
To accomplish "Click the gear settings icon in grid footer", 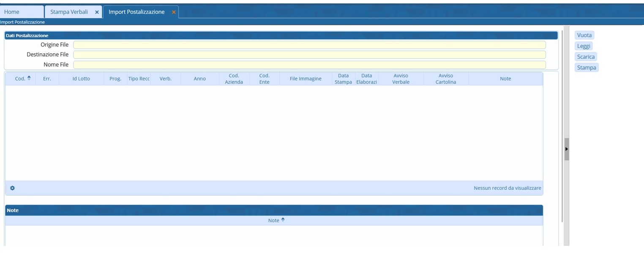I will 12,188.
